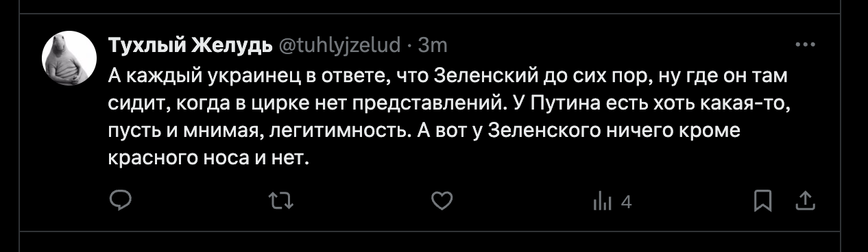Bookmark this post
The height and width of the screenshot is (252, 868).
coord(763,201)
